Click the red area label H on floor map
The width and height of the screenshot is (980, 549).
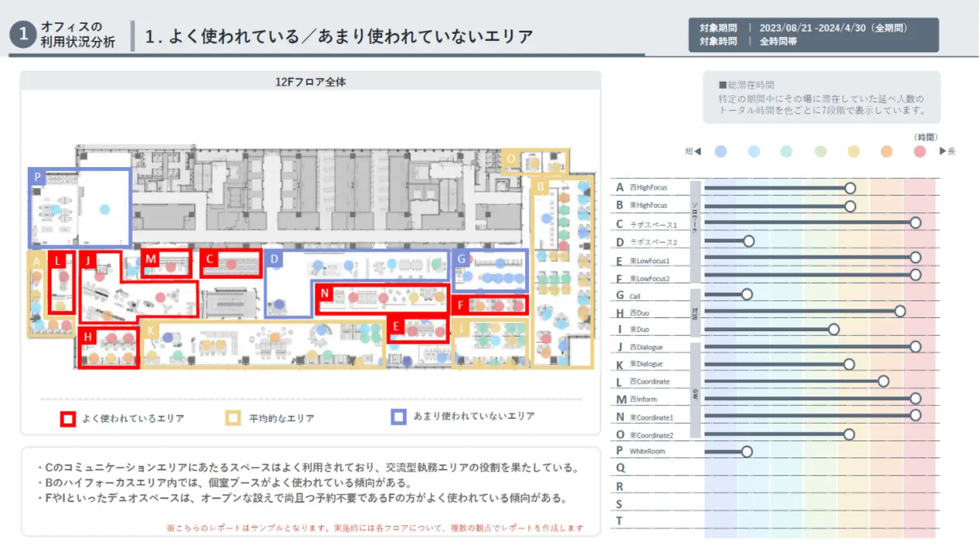(x=87, y=337)
